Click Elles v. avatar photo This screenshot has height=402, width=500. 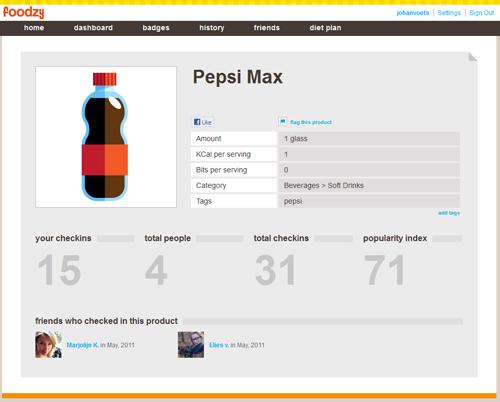pyautogui.click(x=191, y=345)
